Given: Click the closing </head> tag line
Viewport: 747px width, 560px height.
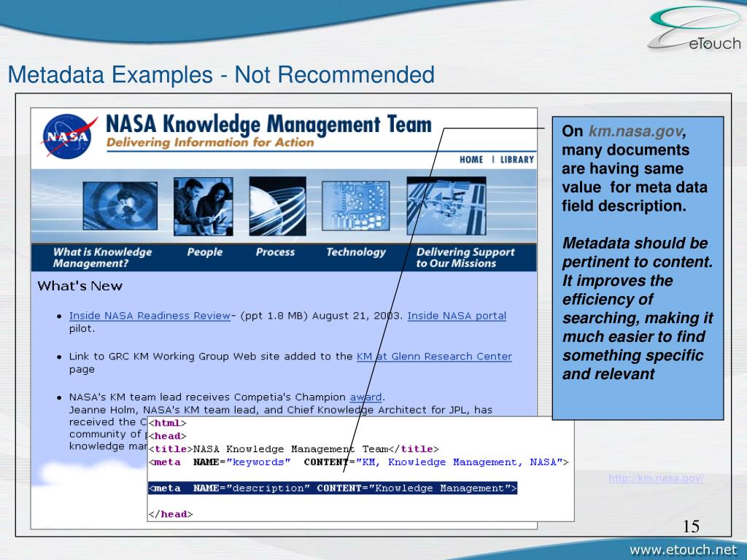Looking at the screenshot, I should (x=171, y=514).
